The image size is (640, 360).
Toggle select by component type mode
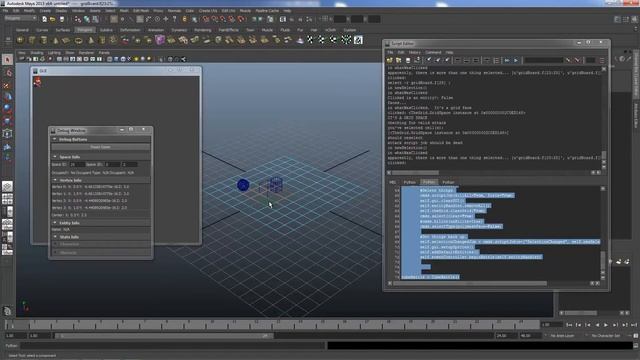pyautogui.click(x=95, y=19)
